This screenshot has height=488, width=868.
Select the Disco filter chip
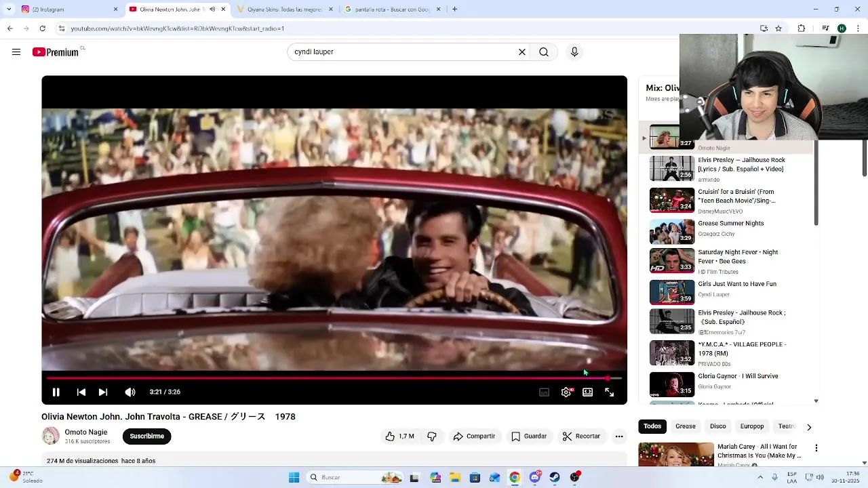pos(718,426)
